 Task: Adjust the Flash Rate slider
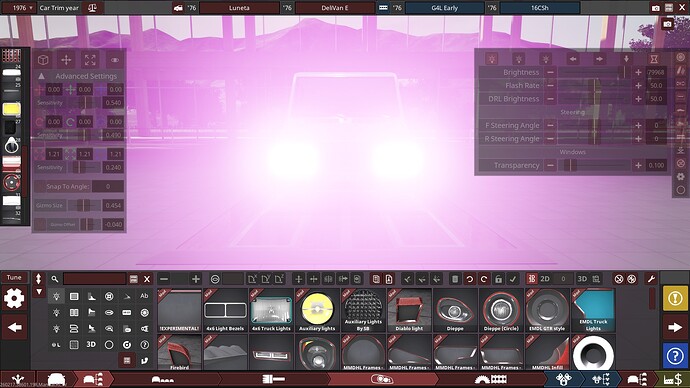tap(594, 86)
